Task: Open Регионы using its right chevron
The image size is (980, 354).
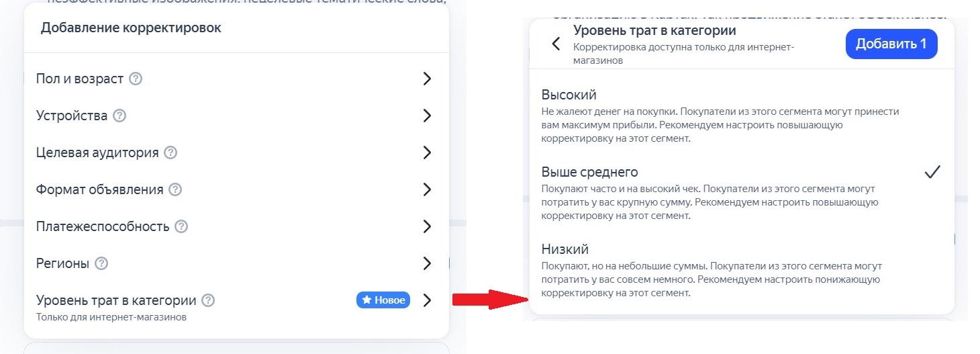Action: (427, 263)
